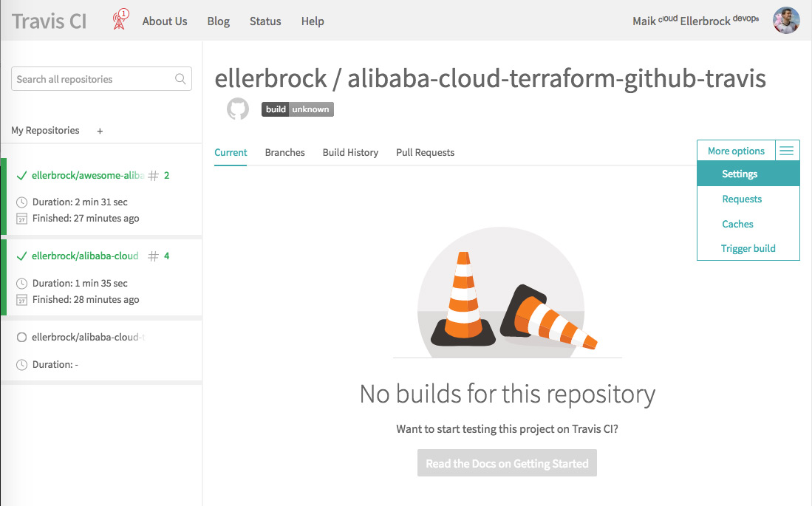
Task: Click the calendar icon beside 27 minutes ago
Action: pyautogui.click(x=21, y=219)
